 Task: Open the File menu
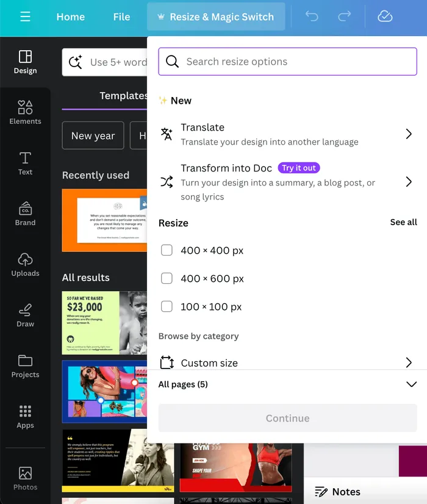[x=121, y=16]
